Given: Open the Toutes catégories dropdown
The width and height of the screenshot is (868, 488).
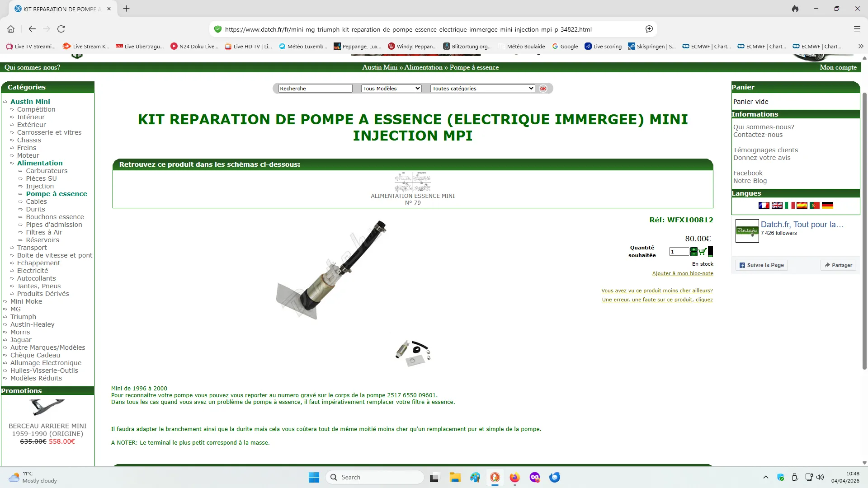Looking at the screenshot, I should [x=482, y=89].
